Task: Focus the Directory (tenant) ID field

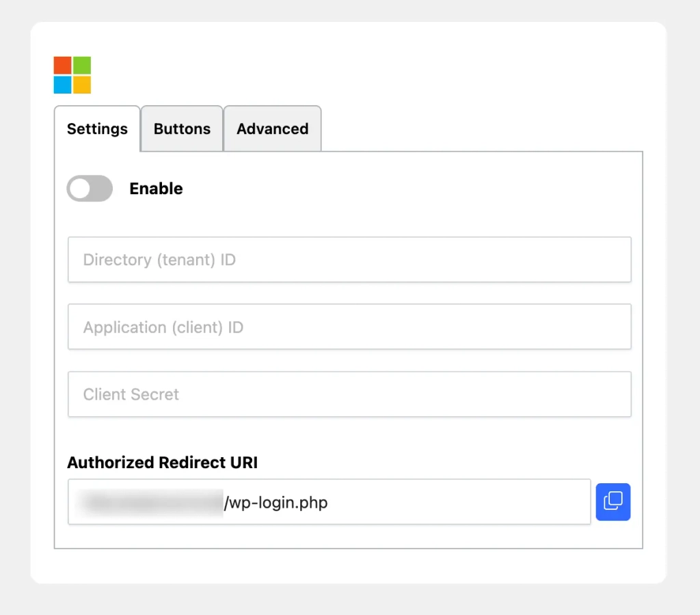Action: [349, 259]
